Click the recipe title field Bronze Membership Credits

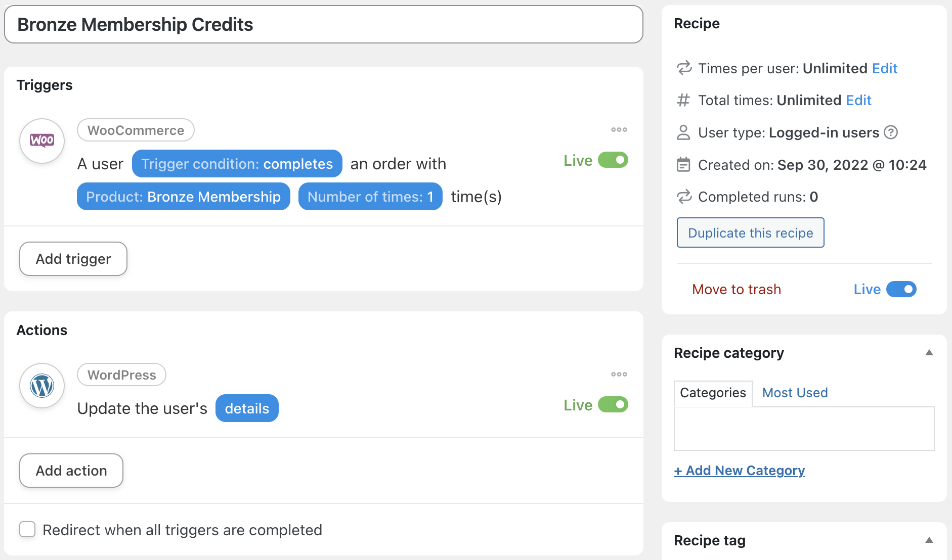point(324,24)
